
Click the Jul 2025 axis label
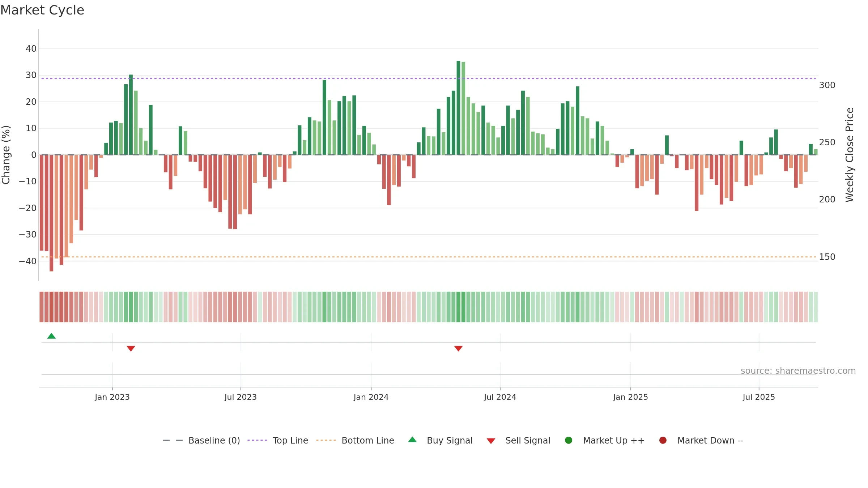pos(759,397)
